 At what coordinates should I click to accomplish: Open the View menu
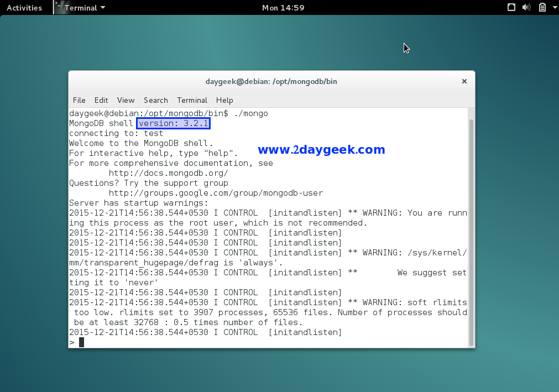pos(126,100)
